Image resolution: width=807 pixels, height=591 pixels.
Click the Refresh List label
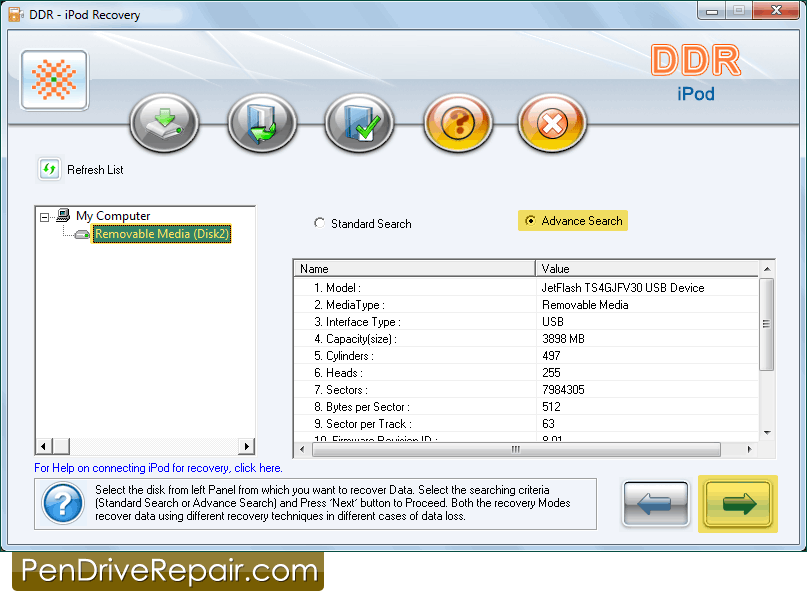click(95, 170)
